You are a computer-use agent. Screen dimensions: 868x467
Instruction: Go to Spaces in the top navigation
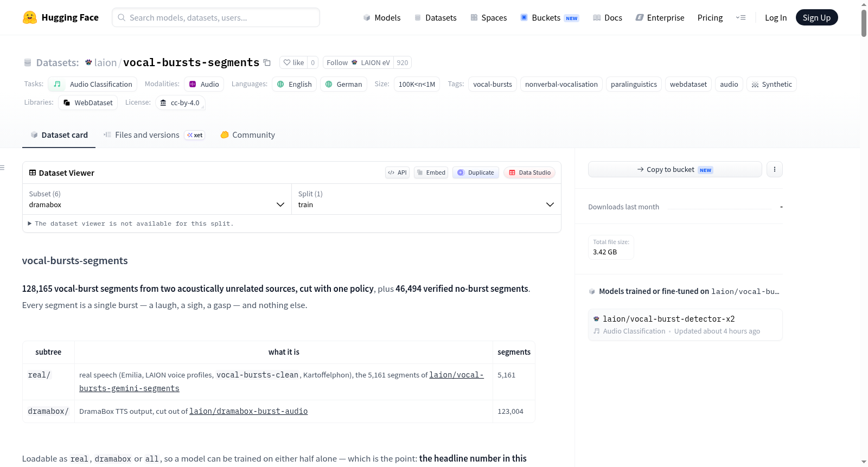(489, 17)
